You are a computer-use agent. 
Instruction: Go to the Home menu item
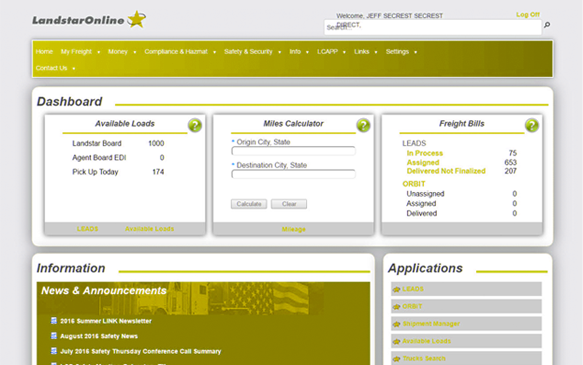pos(44,52)
